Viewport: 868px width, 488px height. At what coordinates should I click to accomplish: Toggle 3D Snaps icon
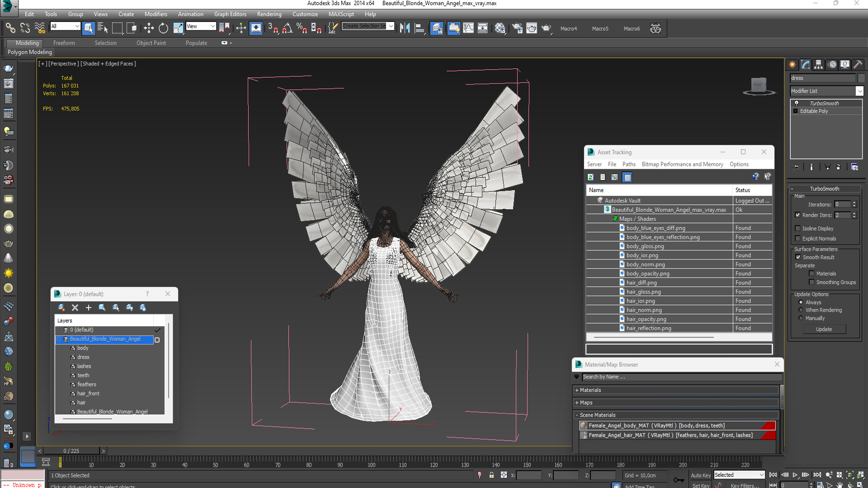(x=273, y=28)
